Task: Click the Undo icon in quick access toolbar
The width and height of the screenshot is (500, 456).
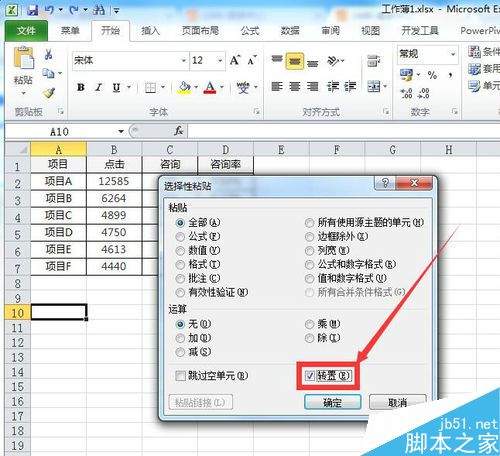Action: pos(49,10)
